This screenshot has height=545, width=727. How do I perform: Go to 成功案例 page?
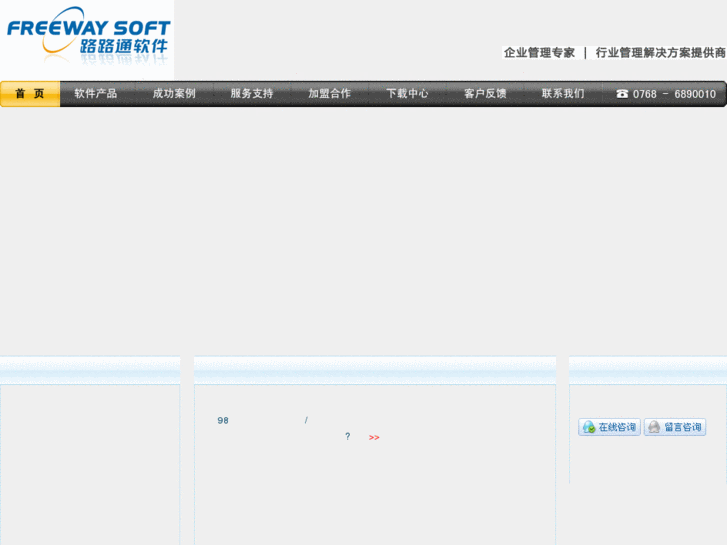174,94
